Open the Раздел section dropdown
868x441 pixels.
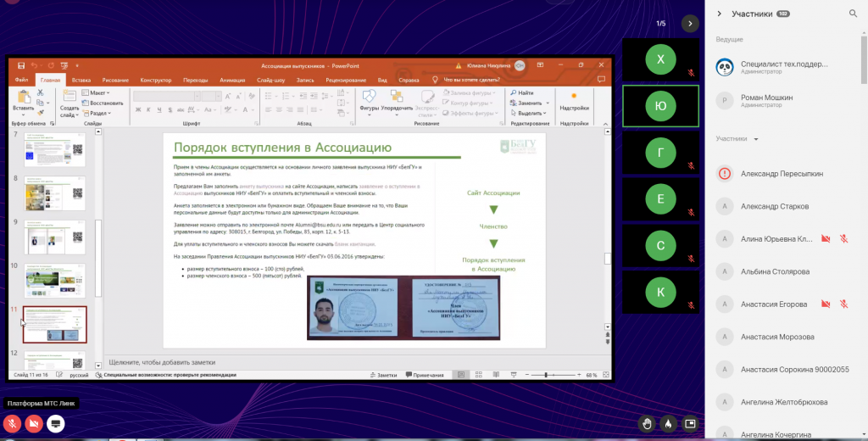pyautogui.click(x=97, y=113)
